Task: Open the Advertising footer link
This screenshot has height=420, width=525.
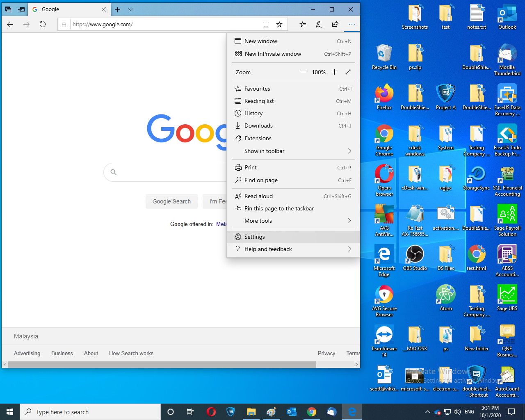Action: coord(27,353)
